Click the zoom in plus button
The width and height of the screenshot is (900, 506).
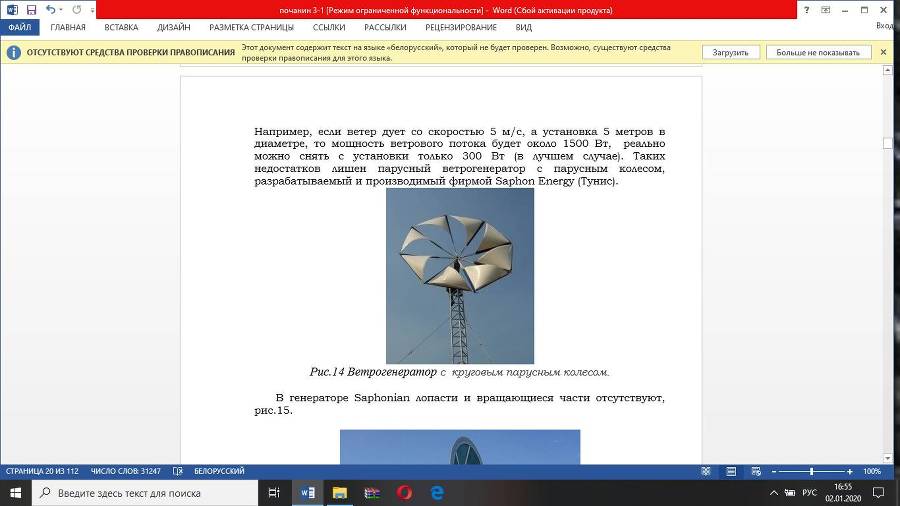pos(850,472)
